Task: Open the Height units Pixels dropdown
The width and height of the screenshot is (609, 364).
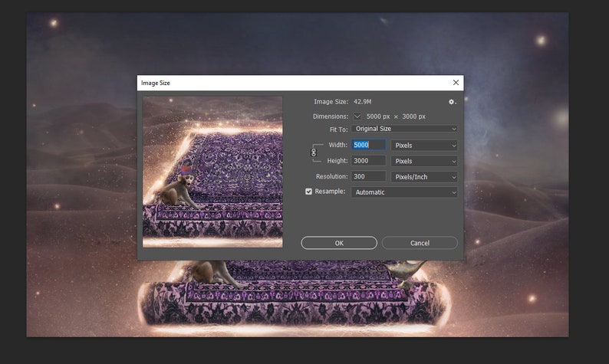Action: 424,161
